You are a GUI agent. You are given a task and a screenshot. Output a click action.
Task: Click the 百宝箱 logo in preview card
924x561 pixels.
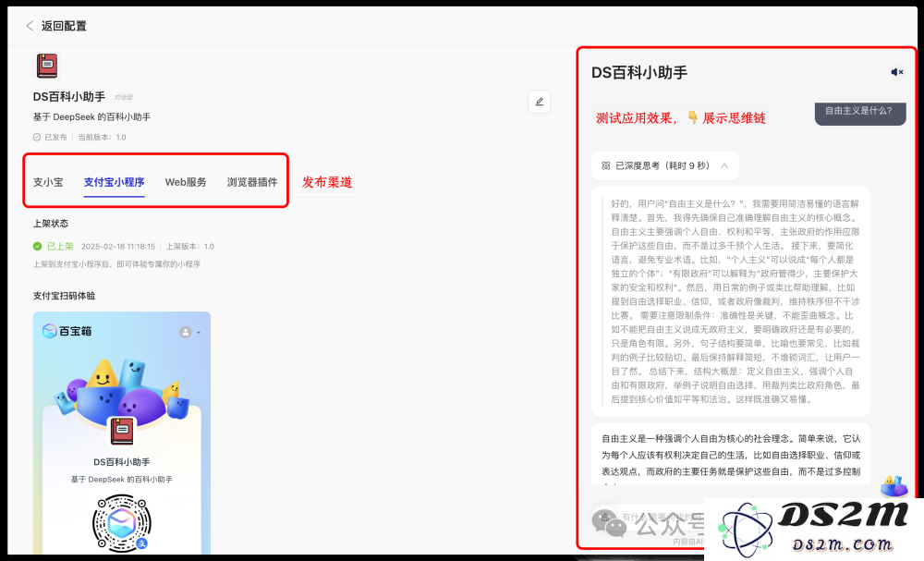click(x=67, y=331)
